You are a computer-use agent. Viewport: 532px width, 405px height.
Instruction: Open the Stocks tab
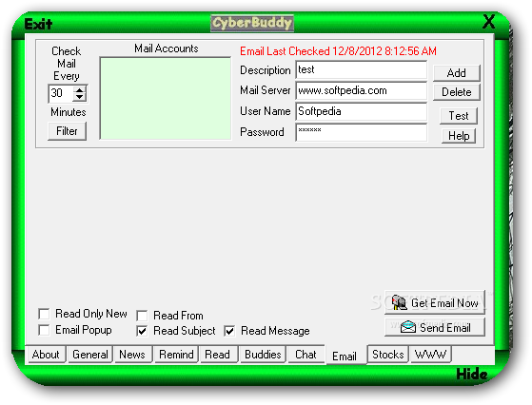pyautogui.click(x=387, y=355)
